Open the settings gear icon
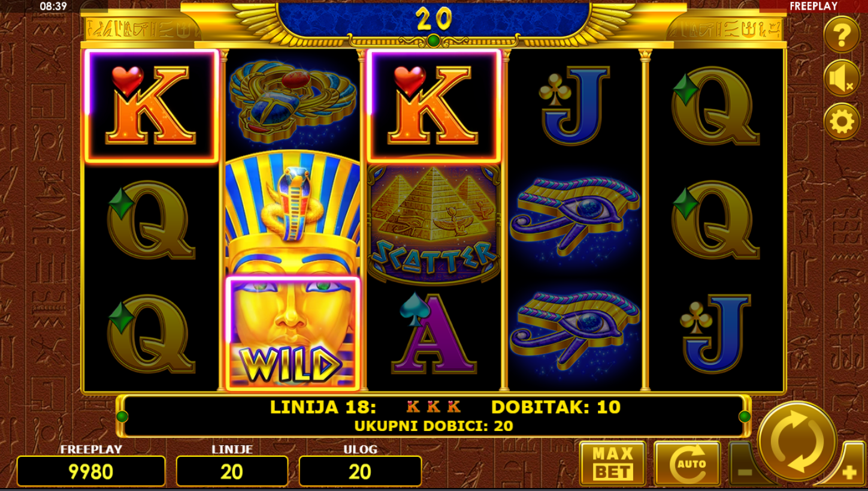Screen dimensions: 868x491 (x=841, y=122)
